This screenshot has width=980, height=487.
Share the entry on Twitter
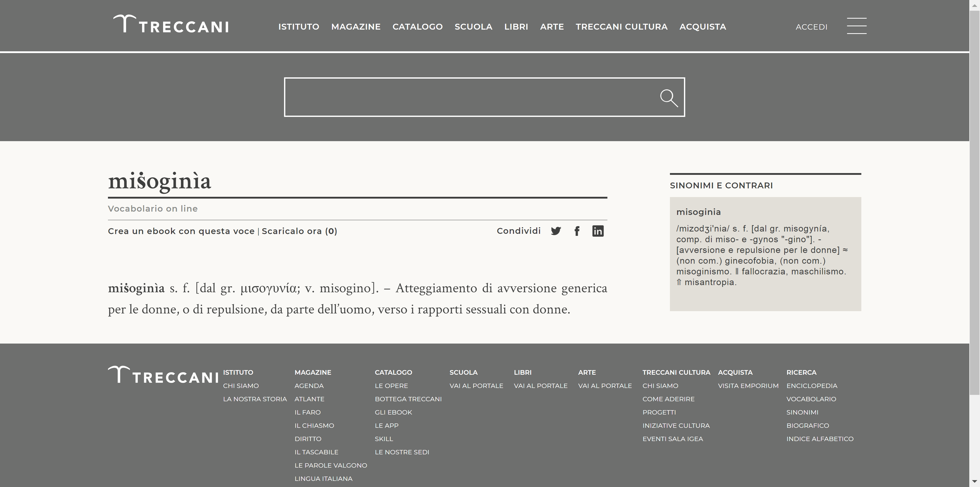click(x=556, y=231)
